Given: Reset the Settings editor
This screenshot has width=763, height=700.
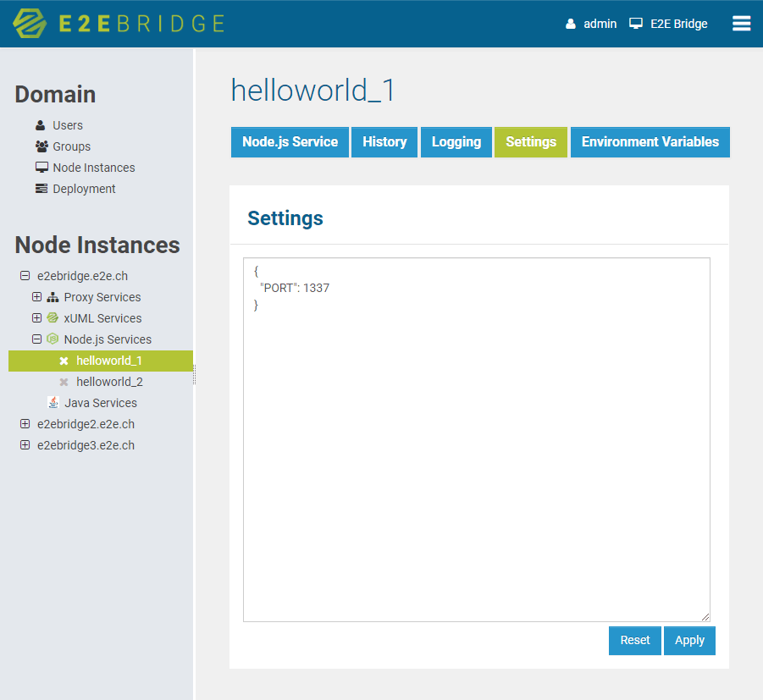Looking at the screenshot, I should (634, 640).
